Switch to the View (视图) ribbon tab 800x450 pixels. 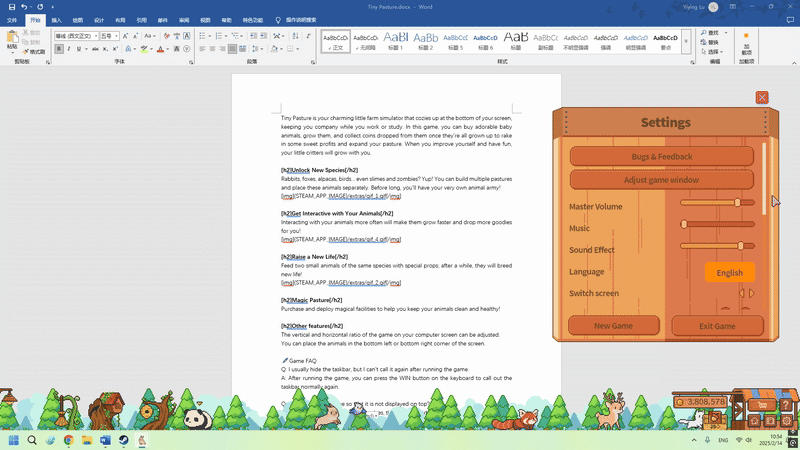pyautogui.click(x=205, y=19)
